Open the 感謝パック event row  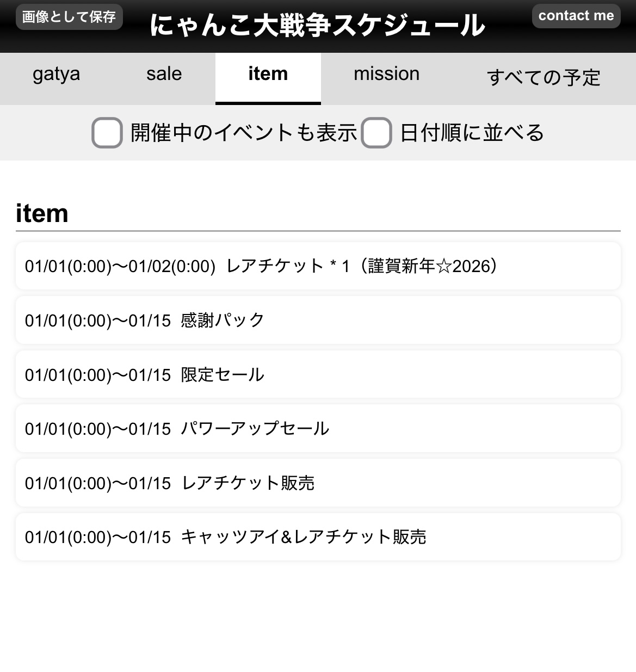coord(318,320)
